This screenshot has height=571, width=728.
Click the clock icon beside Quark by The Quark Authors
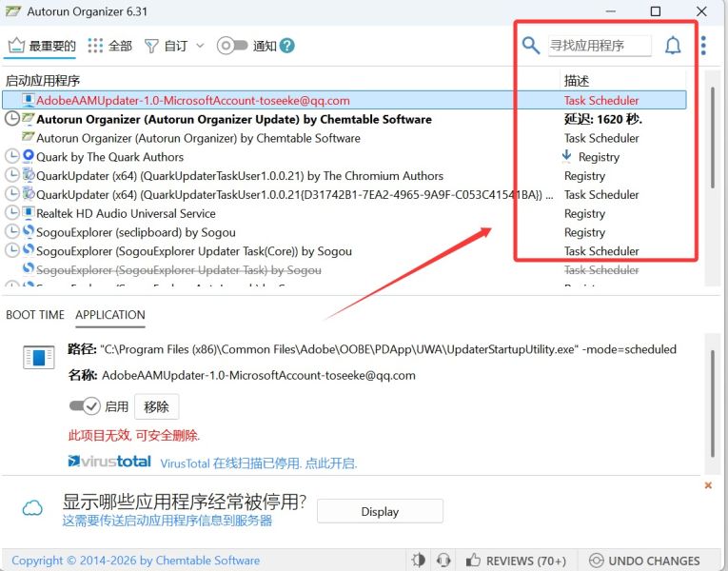click(12, 156)
